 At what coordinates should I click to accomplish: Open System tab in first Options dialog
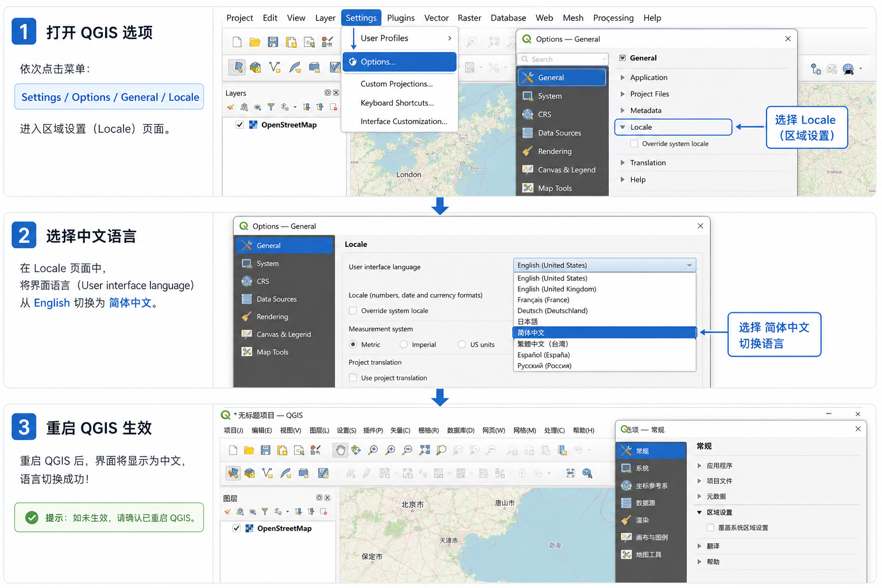pos(562,96)
